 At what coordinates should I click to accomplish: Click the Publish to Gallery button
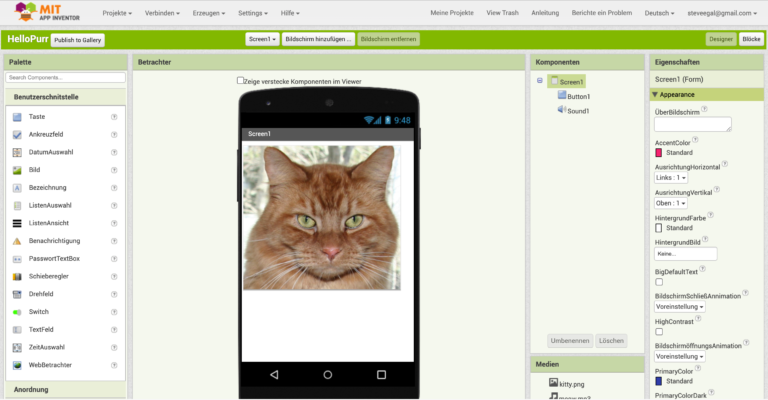tap(78, 39)
